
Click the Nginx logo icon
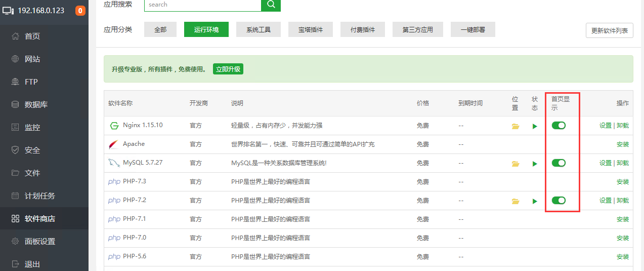coord(114,126)
